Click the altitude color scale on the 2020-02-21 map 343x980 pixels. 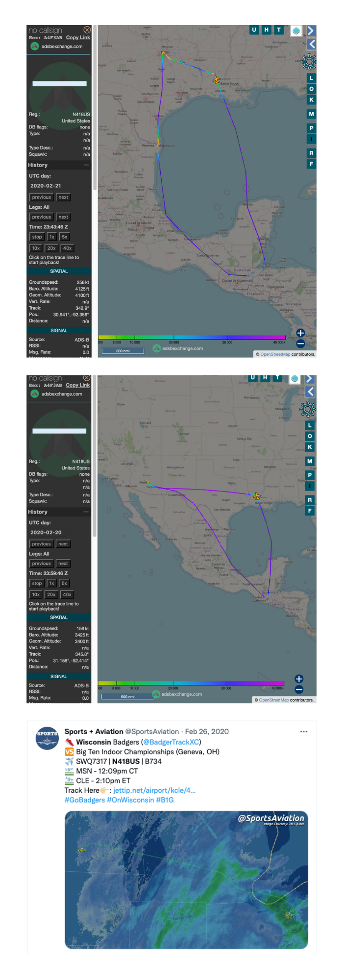tap(192, 338)
